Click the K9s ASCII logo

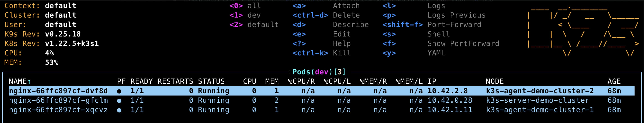(x=583, y=30)
